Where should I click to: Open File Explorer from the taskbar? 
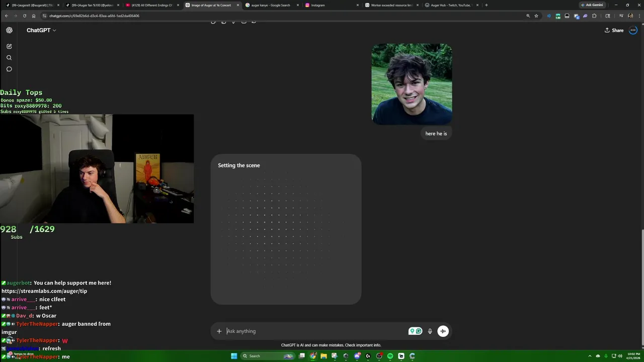tap(324, 356)
